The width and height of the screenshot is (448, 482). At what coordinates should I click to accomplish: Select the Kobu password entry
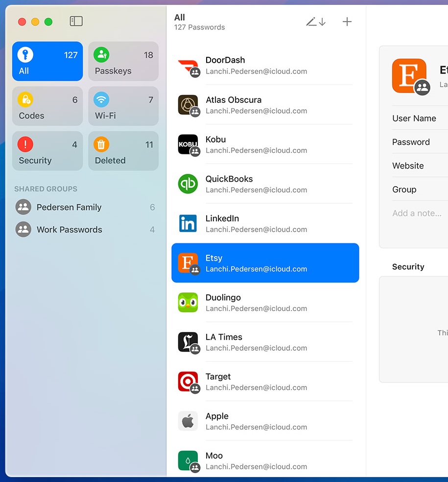[265, 145]
